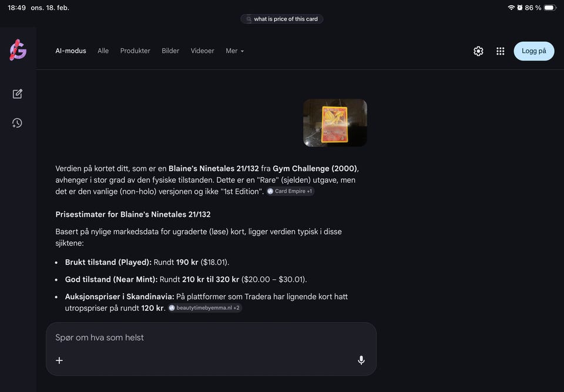Screen dimensions: 564x392
Task: Tap the microphone voice input icon
Action: [x=361, y=360]
